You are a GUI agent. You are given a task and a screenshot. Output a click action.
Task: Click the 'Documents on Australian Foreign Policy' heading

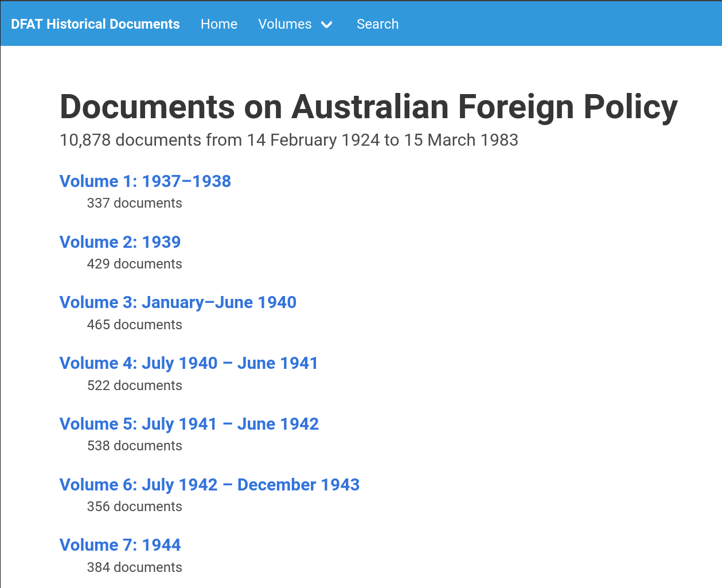(x=369, y=107)
